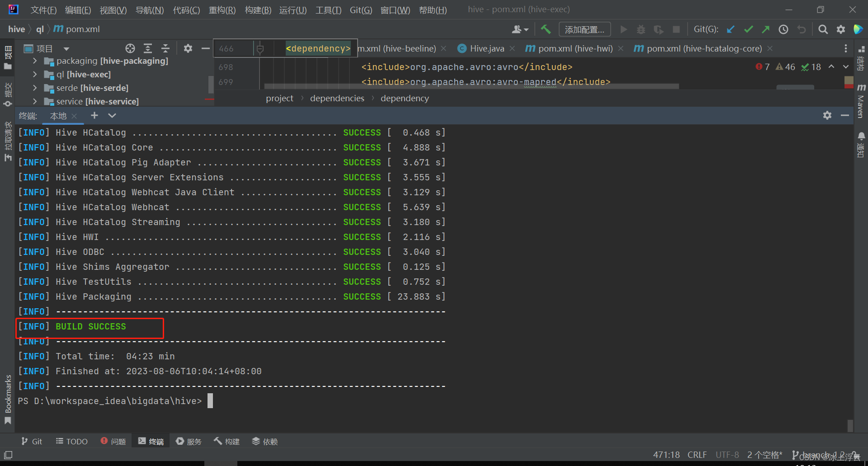868x466 pixels.
Task: Click 471:18 line position in status bar
Action: click(666, 455)
